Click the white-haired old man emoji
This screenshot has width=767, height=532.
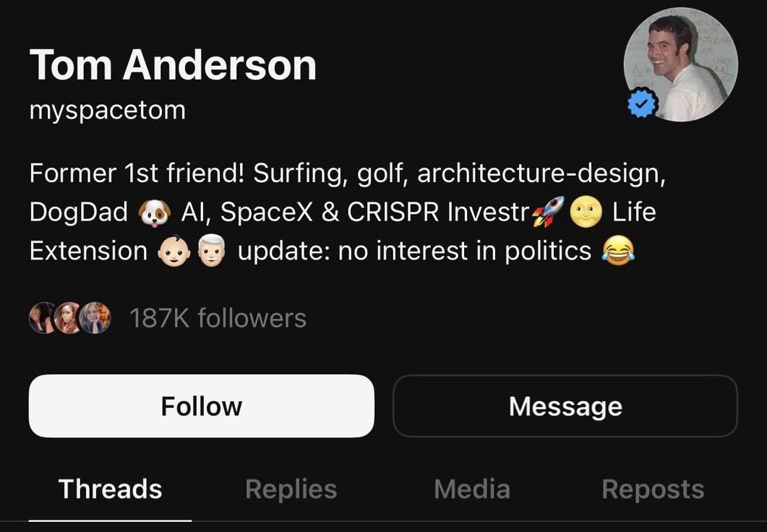click(x=211, y=252)
